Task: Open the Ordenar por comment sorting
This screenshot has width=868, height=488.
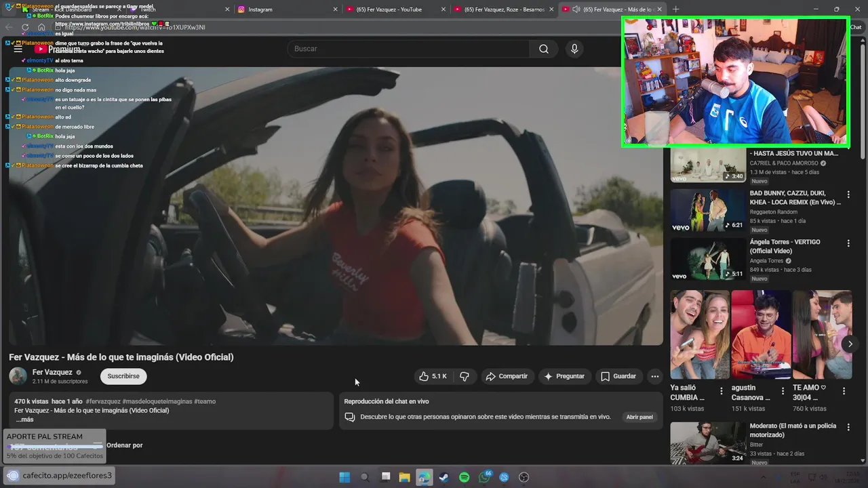Action: coord(124,445)
